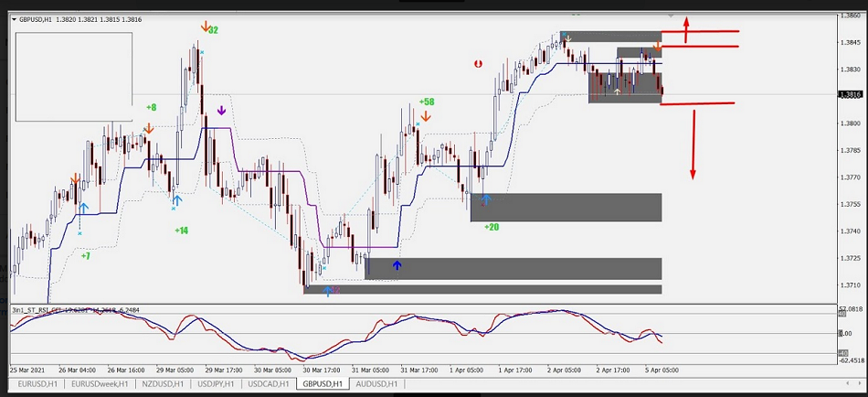Select the AUDUSD,H1 chart tab
This screenshot has width=868, height=397.
(376, 384)
